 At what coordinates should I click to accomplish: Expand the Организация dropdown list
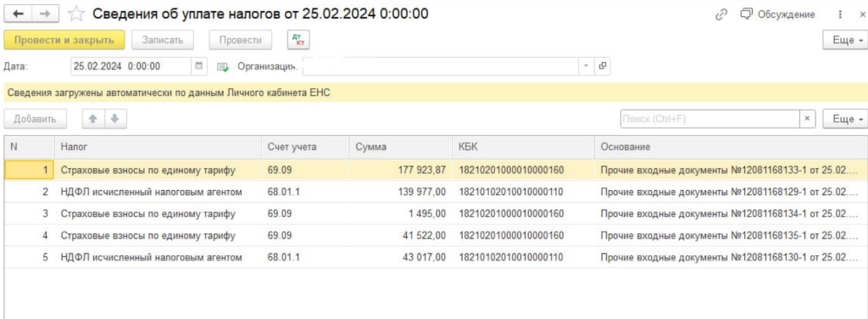587,66
